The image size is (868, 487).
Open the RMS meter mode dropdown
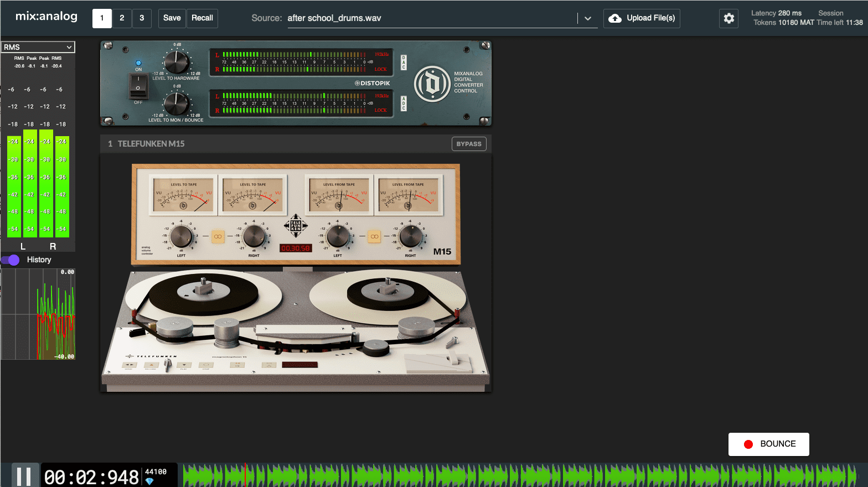[38, 47]
